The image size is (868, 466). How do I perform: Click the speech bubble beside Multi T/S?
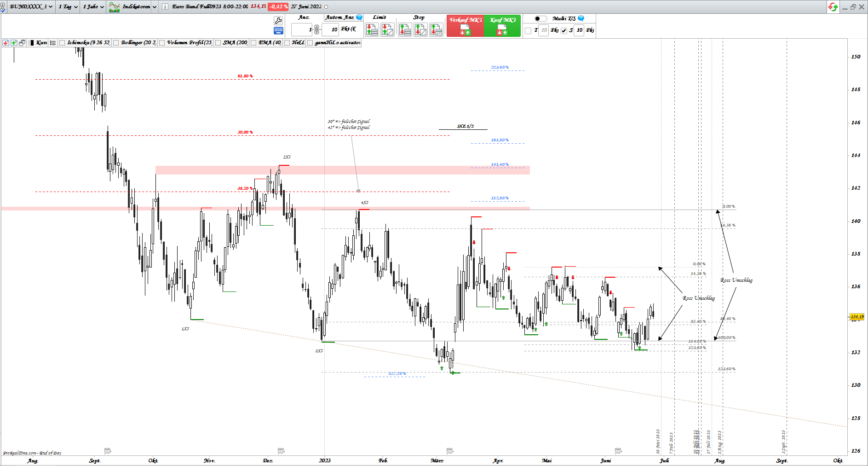point(581,18)
